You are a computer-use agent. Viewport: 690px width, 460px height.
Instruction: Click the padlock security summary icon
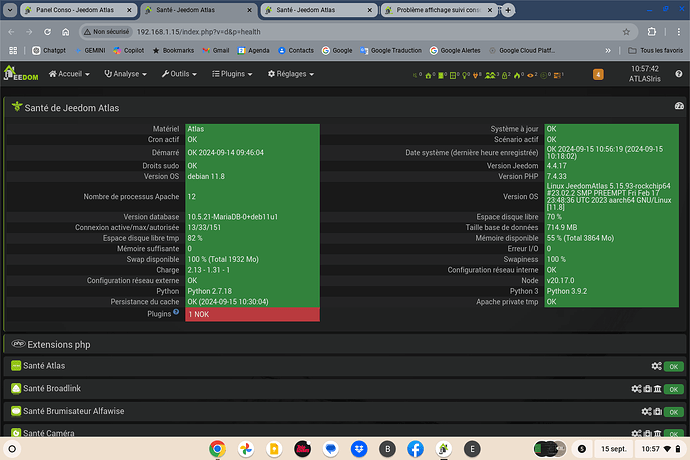[505, 76]
